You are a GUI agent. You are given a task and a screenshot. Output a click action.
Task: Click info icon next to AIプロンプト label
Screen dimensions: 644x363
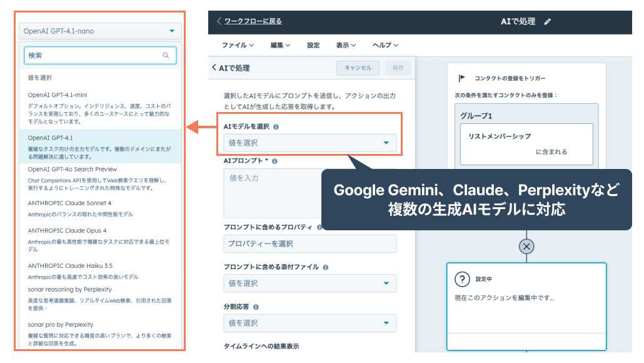pyautogui.click(x=274, y=161)
